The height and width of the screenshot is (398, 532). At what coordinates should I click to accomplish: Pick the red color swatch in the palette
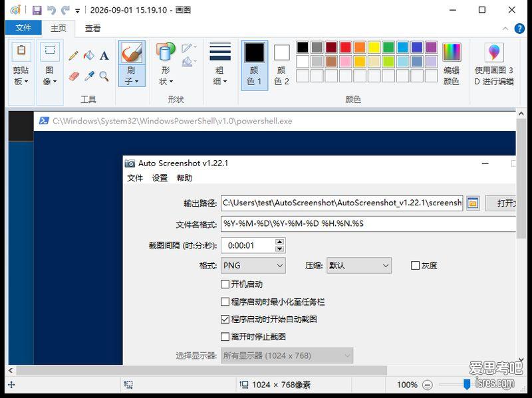tap(345, 47)
